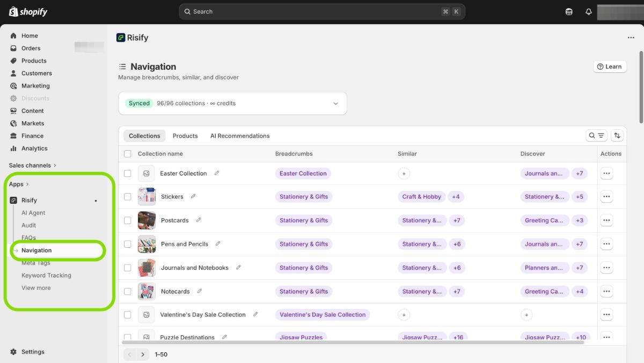Switch to the Products tab
644x363 pixels.
point(185,136)
